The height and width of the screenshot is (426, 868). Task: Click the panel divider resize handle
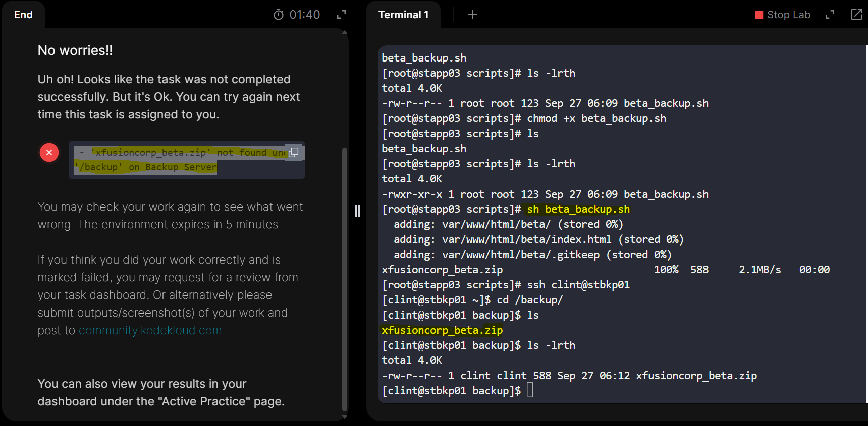(357, 211)
